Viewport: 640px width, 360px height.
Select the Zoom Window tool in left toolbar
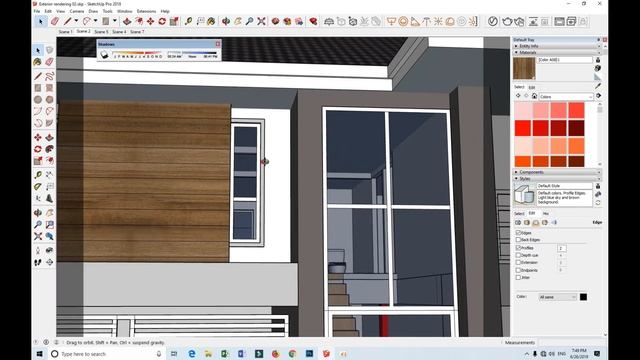(49, 224)
